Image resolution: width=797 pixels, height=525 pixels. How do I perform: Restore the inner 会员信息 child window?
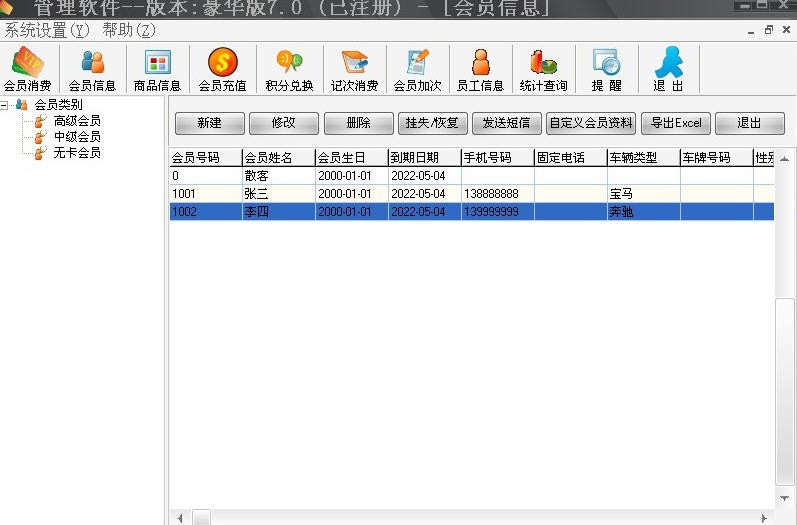[769, 30]
